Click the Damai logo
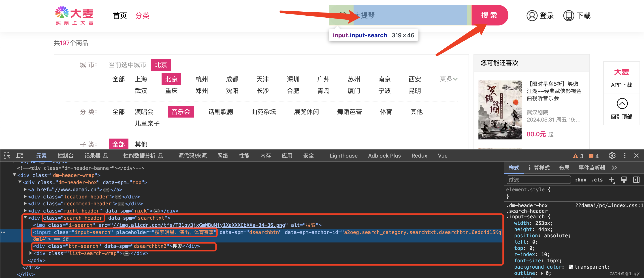The width and height of the screenshot is (644, 278). [75, 15]
